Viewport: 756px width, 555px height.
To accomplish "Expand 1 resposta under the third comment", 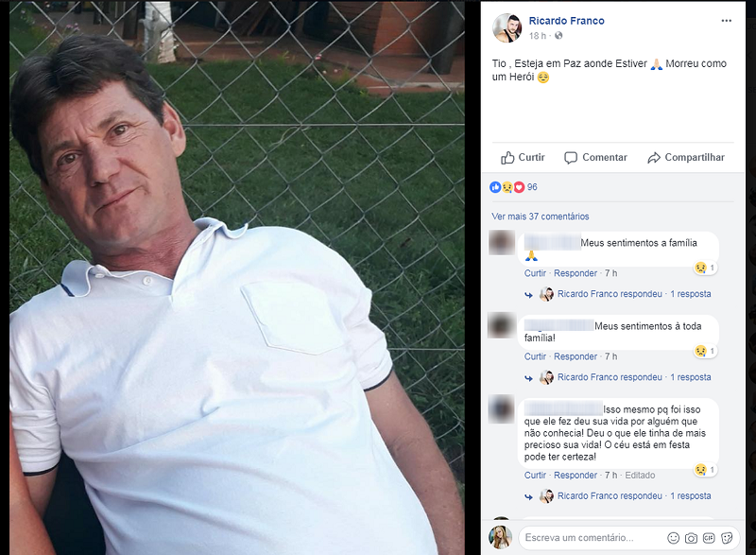I will point(691,496).
